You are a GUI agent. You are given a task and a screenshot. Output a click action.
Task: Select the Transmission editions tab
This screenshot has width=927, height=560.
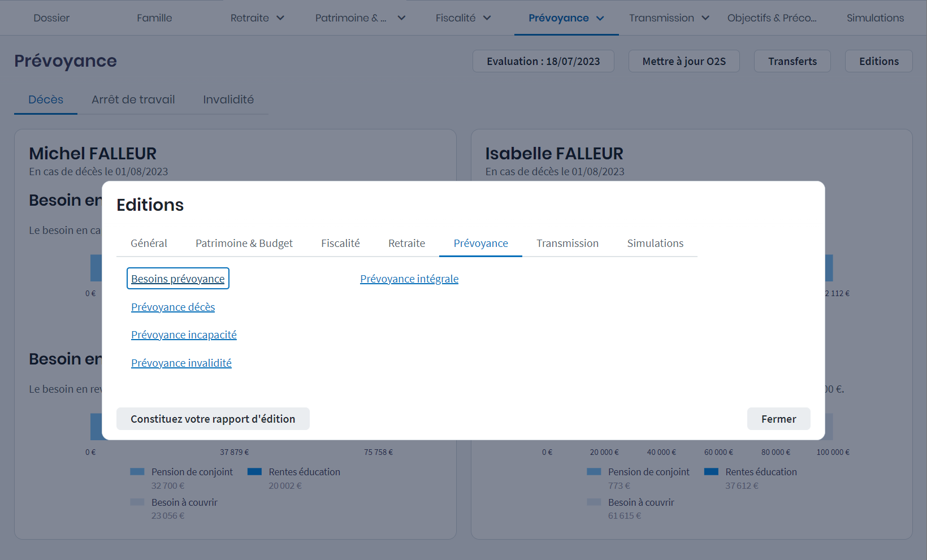point(568,243)
